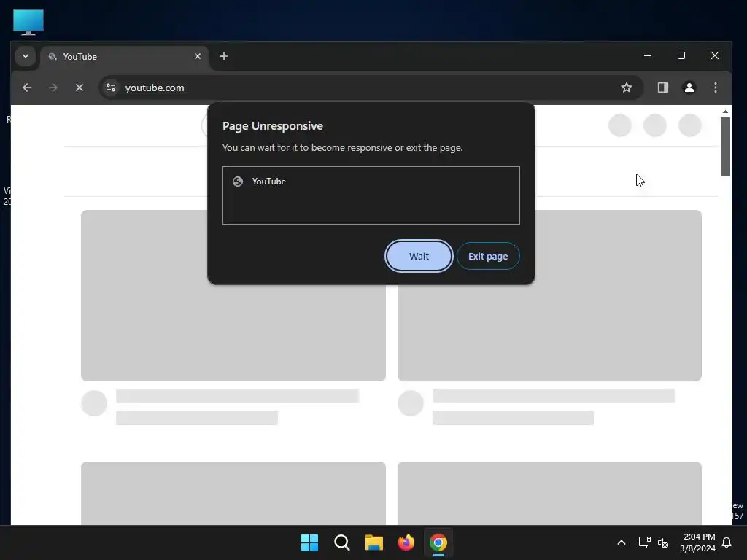Close the YouTube tab
Viewport: 747px width, 560px height.
198,56
